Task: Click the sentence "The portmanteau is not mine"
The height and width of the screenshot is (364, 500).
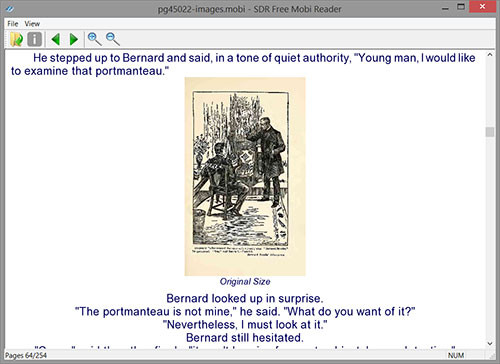Action: pyautogui.click(x=155, y=312)
